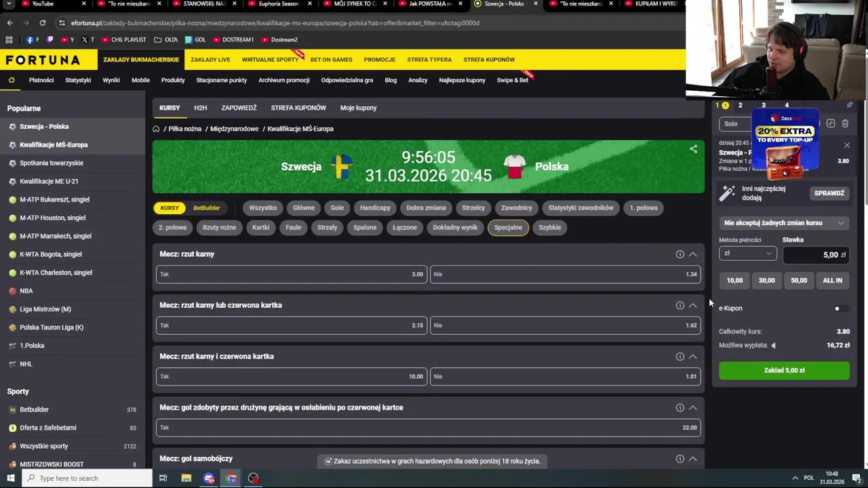Viewport: 868px width, 488px height.
Task: Open info for rzut karny i czerwona kartka
Action: [x=679, y=357]
